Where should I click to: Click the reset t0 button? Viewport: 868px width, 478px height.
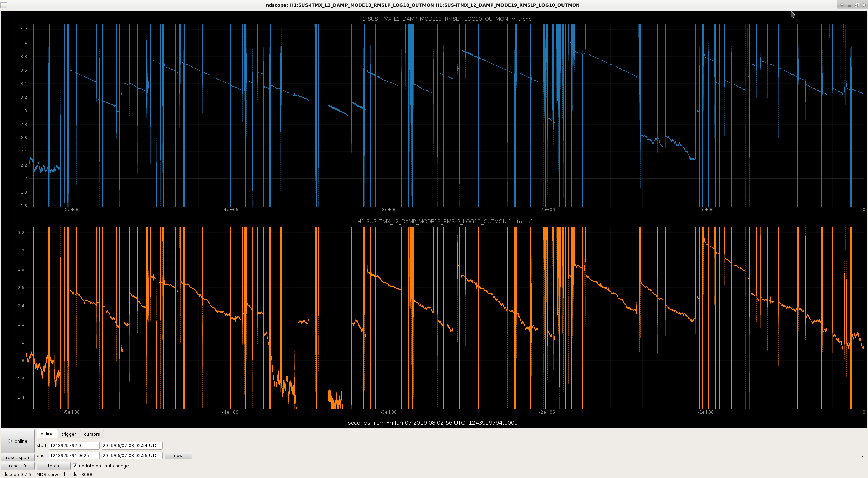18,466
